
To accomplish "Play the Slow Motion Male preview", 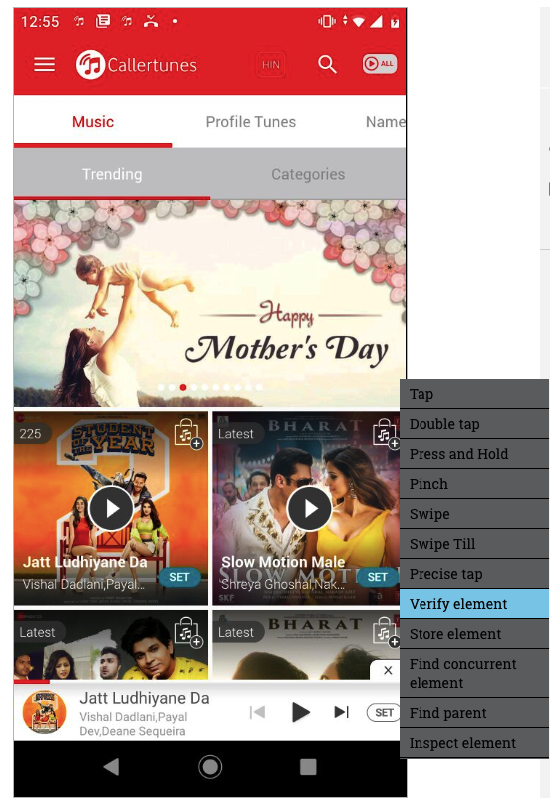I will tap(309, 509).
